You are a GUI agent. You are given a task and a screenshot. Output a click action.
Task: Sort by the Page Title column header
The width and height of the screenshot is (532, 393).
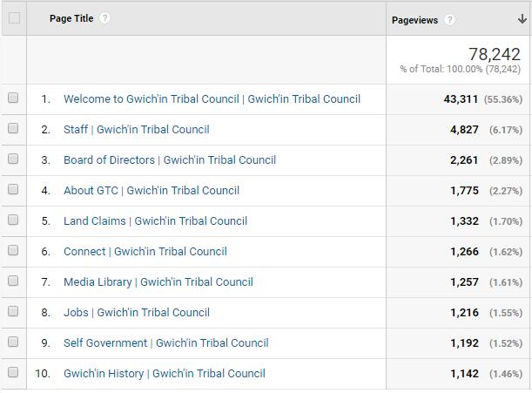pos(71,18)
